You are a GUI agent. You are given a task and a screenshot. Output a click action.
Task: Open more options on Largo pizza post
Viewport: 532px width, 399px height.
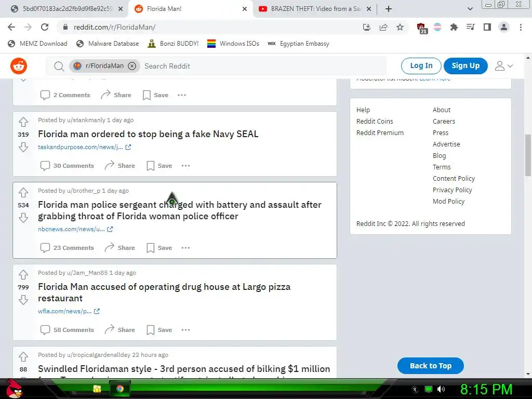185,330
